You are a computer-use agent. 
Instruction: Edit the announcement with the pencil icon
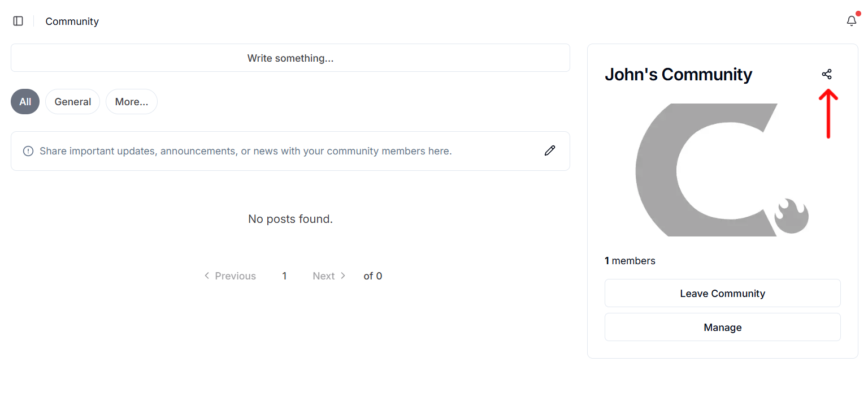[549, 150]
